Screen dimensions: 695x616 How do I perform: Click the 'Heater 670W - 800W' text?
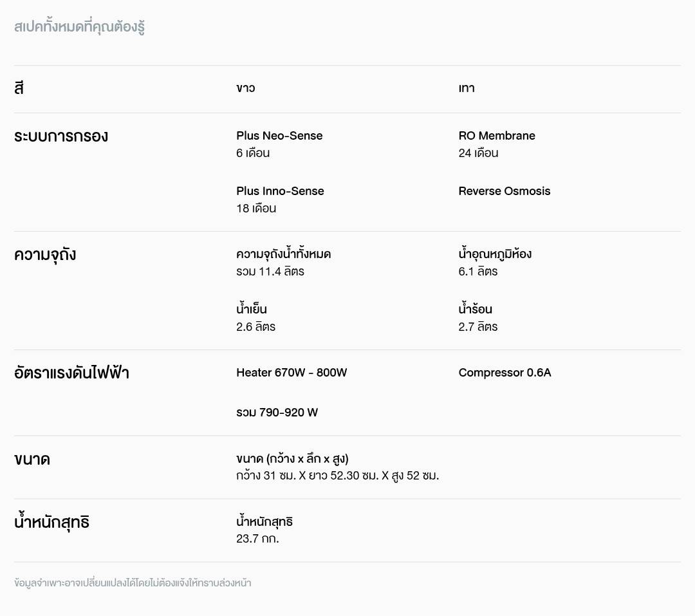point(292,373)
